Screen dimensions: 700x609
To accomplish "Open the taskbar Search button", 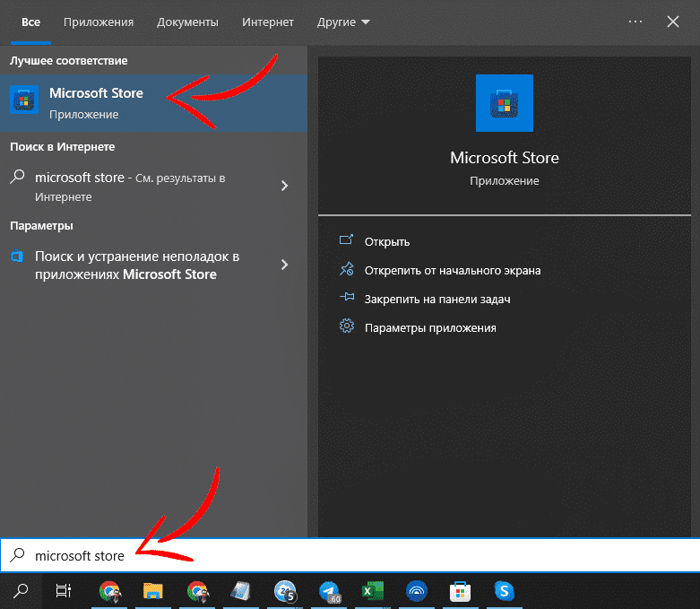I will (x=21, y=591).
